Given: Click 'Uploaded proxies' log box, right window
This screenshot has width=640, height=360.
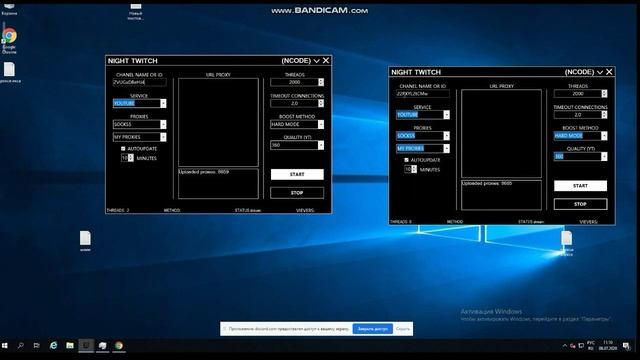Looking at the screenshot, I should tap(502, 195).
